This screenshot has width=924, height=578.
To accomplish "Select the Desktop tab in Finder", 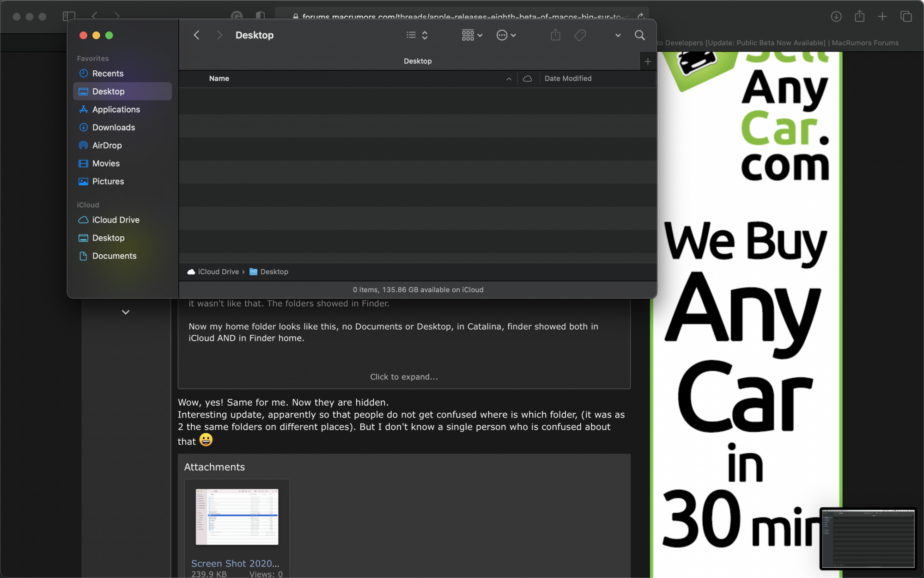I will click(418, 61).
